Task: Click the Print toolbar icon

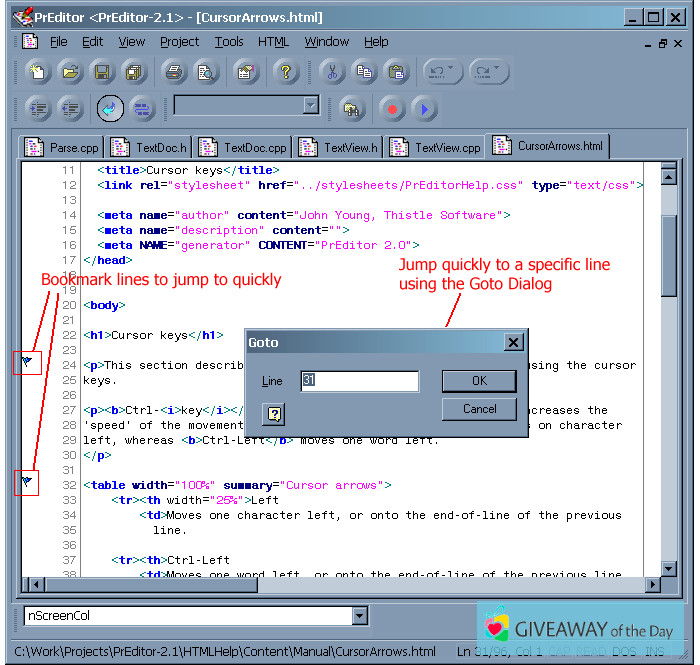Action: [x=175, y=72]
